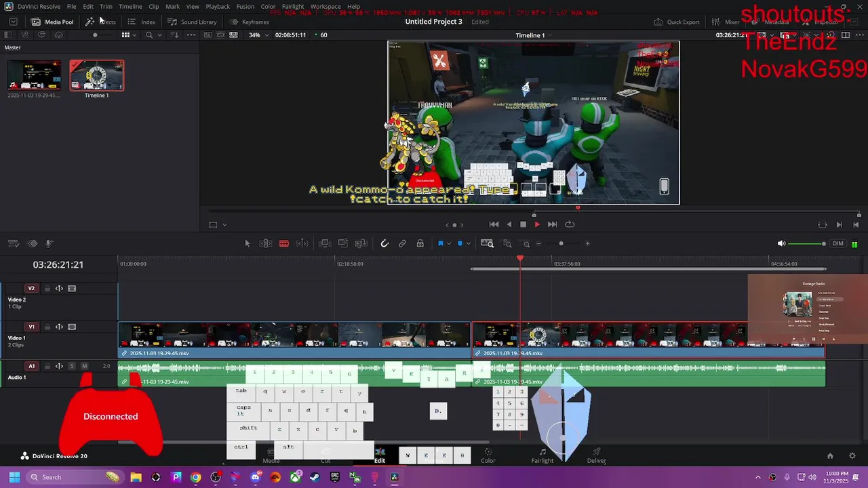Toggle the Media Pool panel

tap(52, 22)
